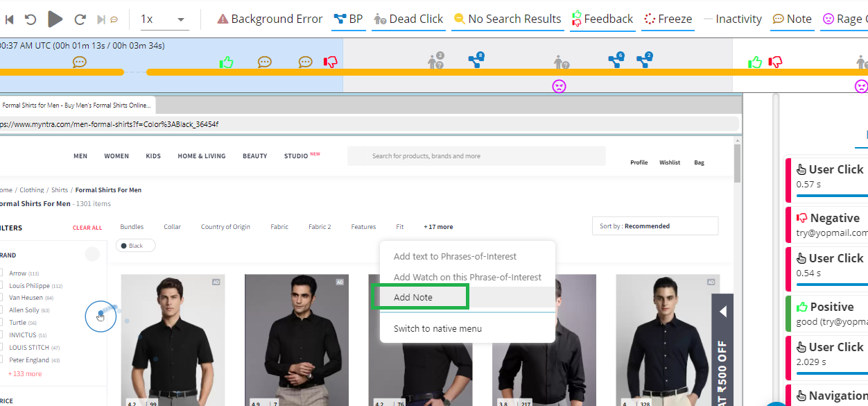Click the CLEAR ALL filters link
The height and width of the screenshot is (406, 868).
coord(87,228)
